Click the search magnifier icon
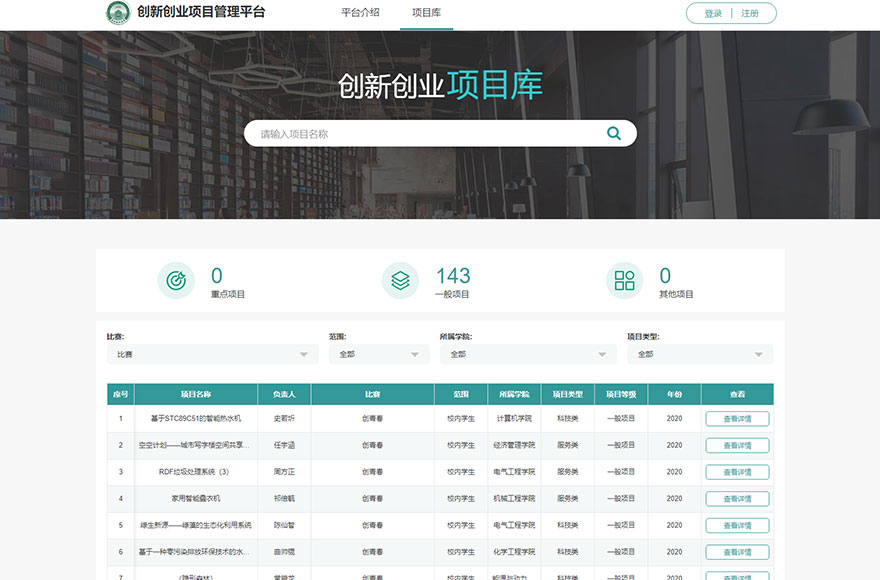The width and height of the screenshot is (880, 580). pos(613,133)
